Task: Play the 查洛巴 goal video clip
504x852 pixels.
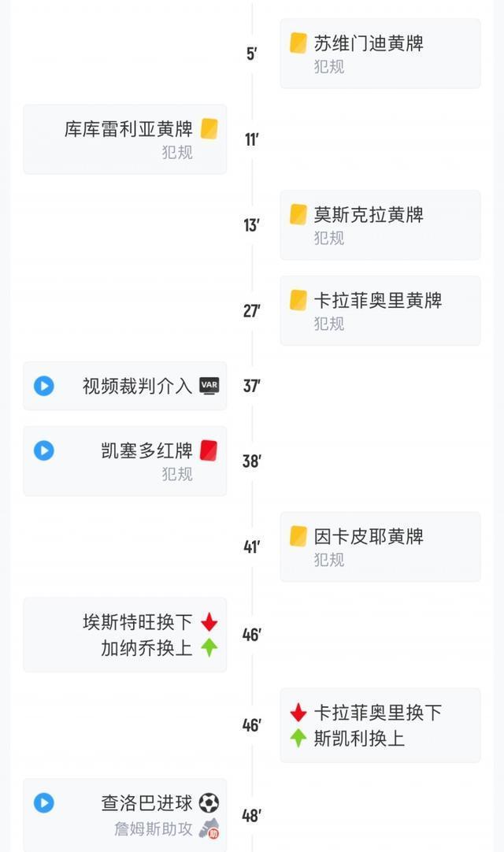Action: 43,803
